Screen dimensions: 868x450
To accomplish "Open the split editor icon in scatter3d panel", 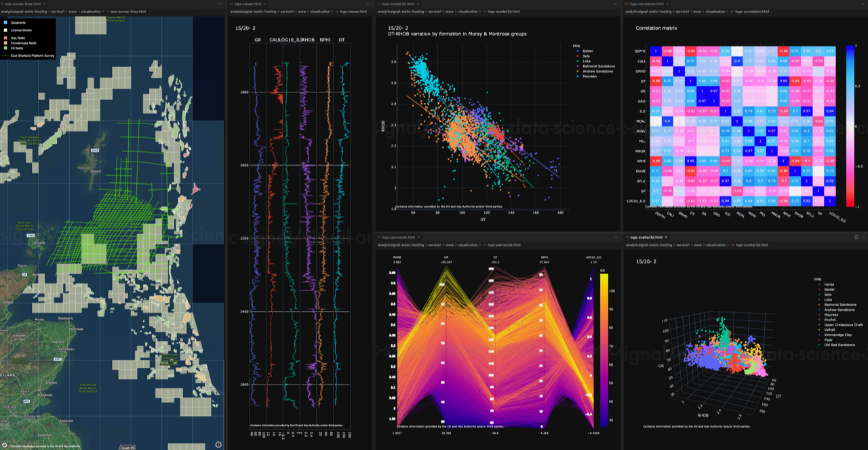I will [x=856, y=237].
